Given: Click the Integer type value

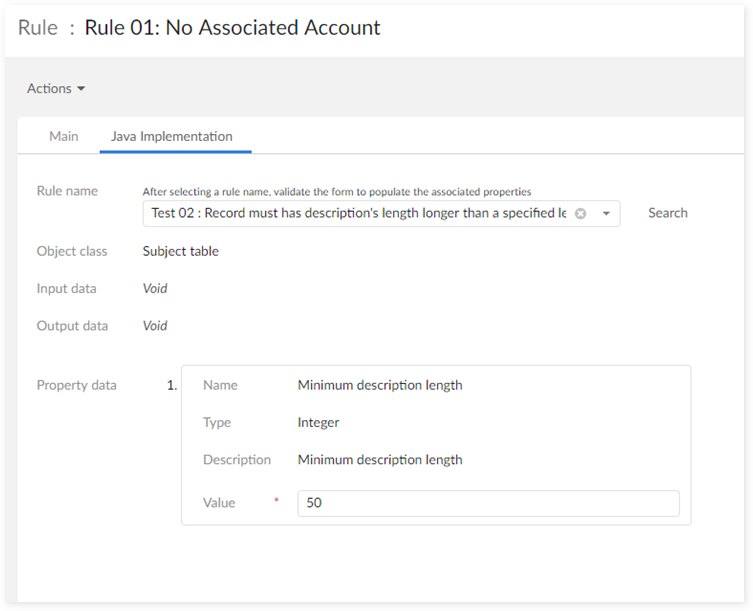Looking at the screenshot, I should [318, 422].
